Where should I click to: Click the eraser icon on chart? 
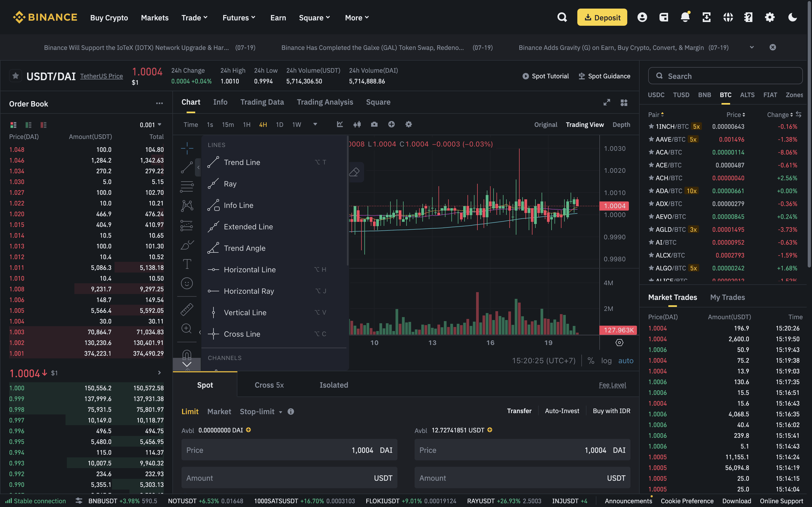click(354, 172)
